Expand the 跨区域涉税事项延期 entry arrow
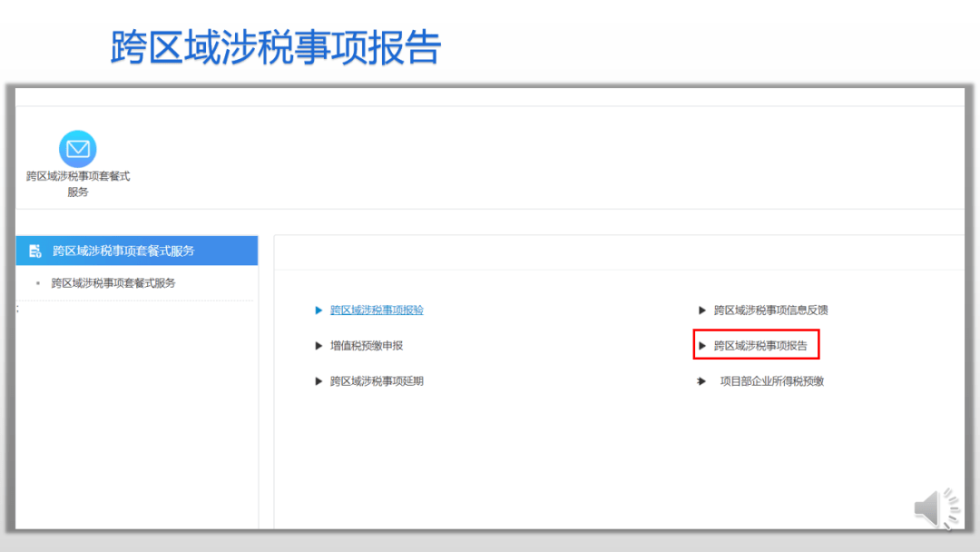Image resolution: width=980 pixels, height=552 pixels. coord(318,380)
